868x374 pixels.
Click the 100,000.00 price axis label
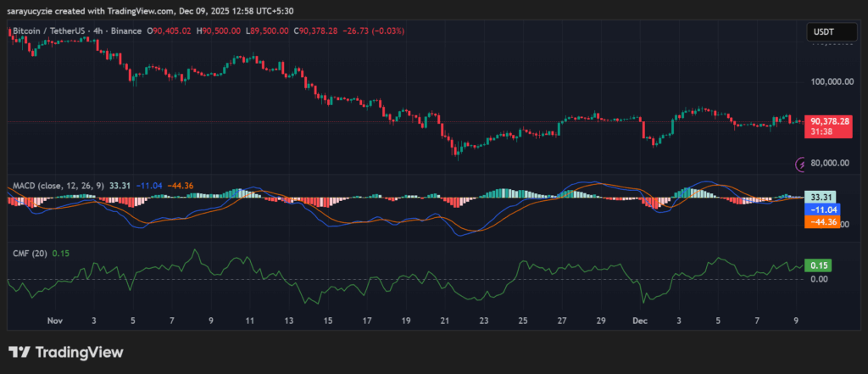(x=829, y=82)
